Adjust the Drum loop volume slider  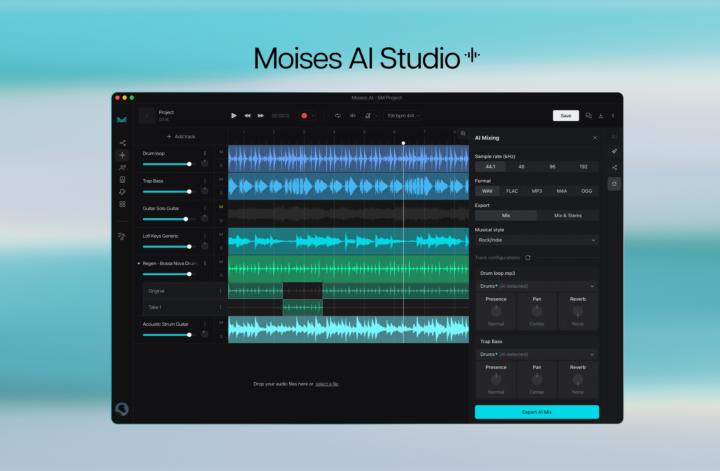point(167,164)
